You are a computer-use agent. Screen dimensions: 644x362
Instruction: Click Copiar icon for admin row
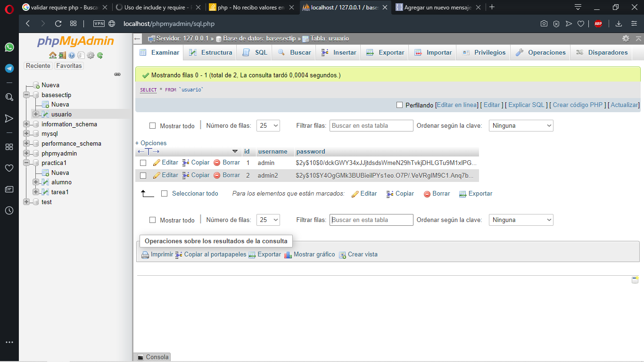click(x=186, y=163)
